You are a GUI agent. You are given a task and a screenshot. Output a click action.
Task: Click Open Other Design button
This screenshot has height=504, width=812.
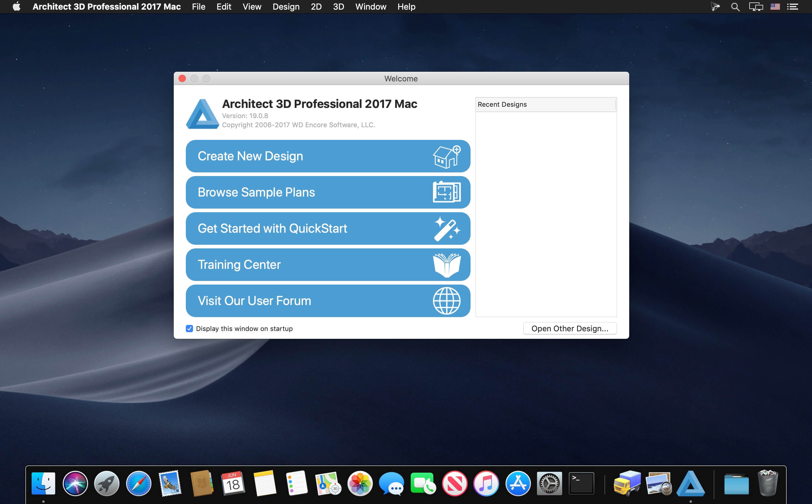point(570,329)
